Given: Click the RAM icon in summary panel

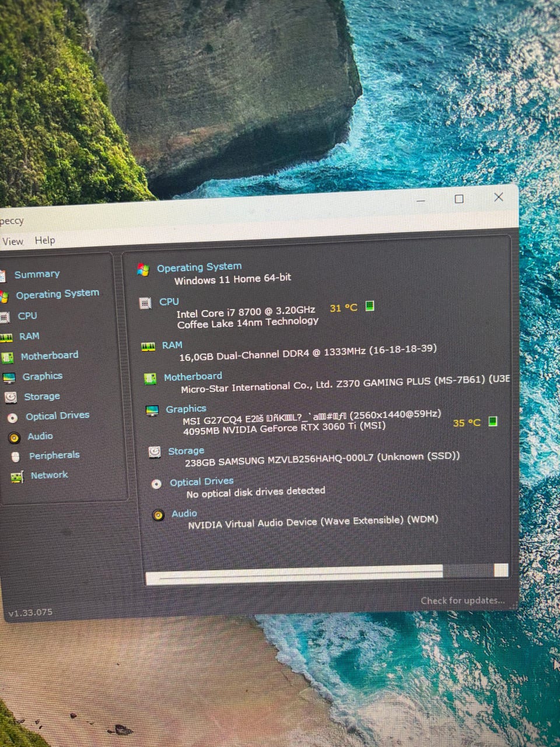Looking at the screenshot, I should point(148,346).
